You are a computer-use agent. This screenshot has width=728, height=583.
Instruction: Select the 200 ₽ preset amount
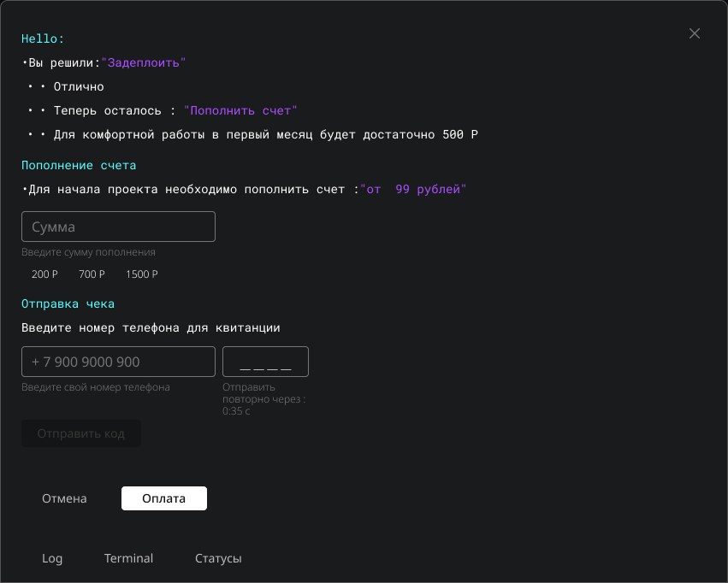(44, 274)
